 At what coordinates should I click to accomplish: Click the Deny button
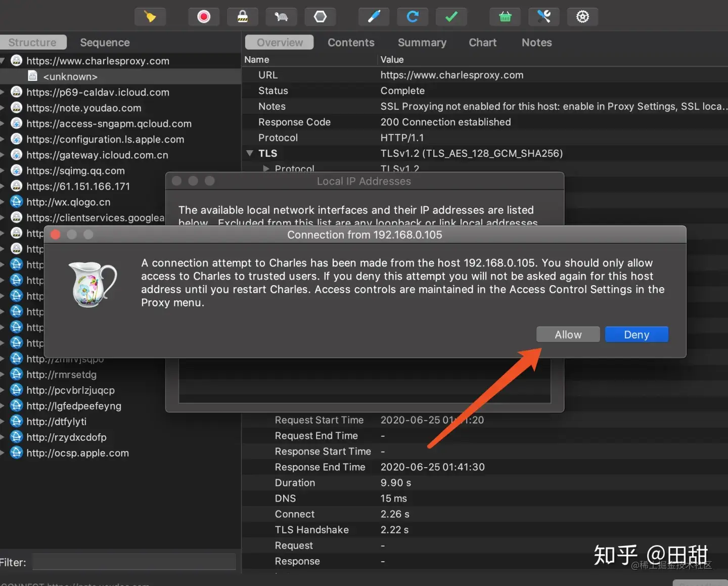point(636,335)
